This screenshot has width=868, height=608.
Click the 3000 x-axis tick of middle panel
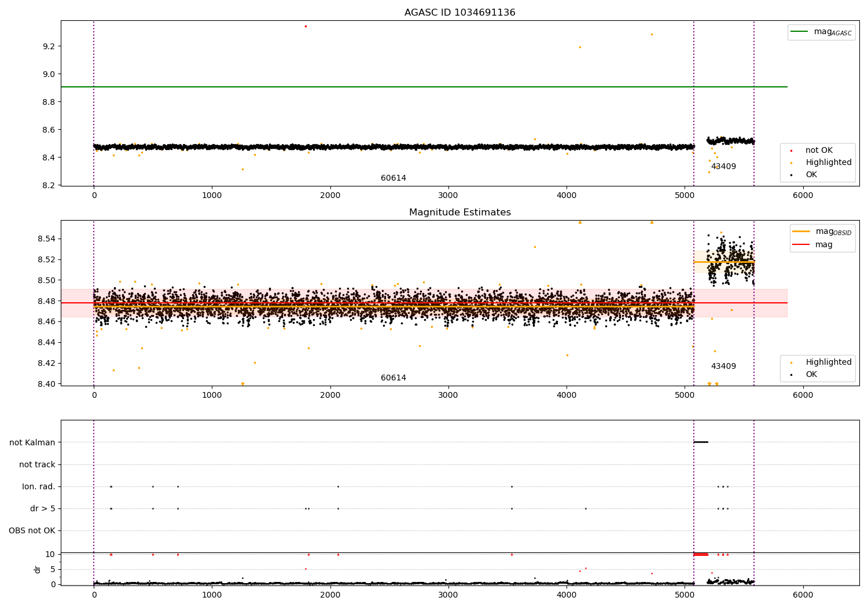pyautogui.click(x=448, y=395)
